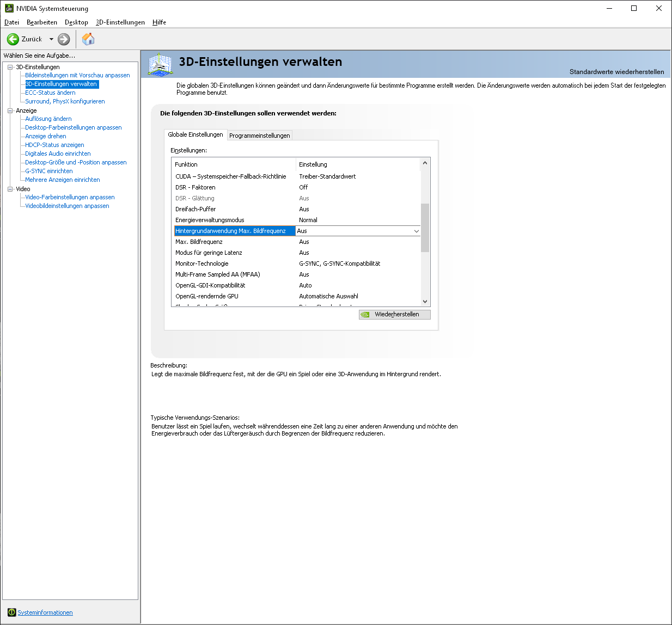Select the Max. Bildfrequenz row
Image resolution: width=672 pixels, height=625 pixels.
297,242
